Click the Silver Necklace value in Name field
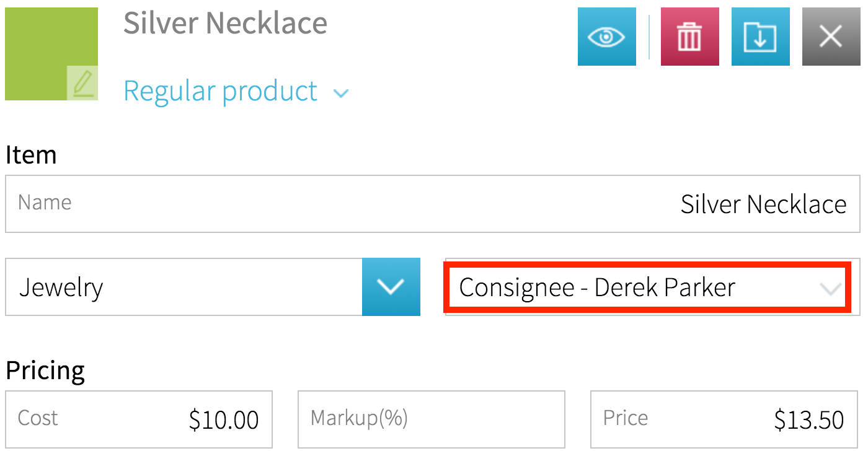 coord(763,204)
